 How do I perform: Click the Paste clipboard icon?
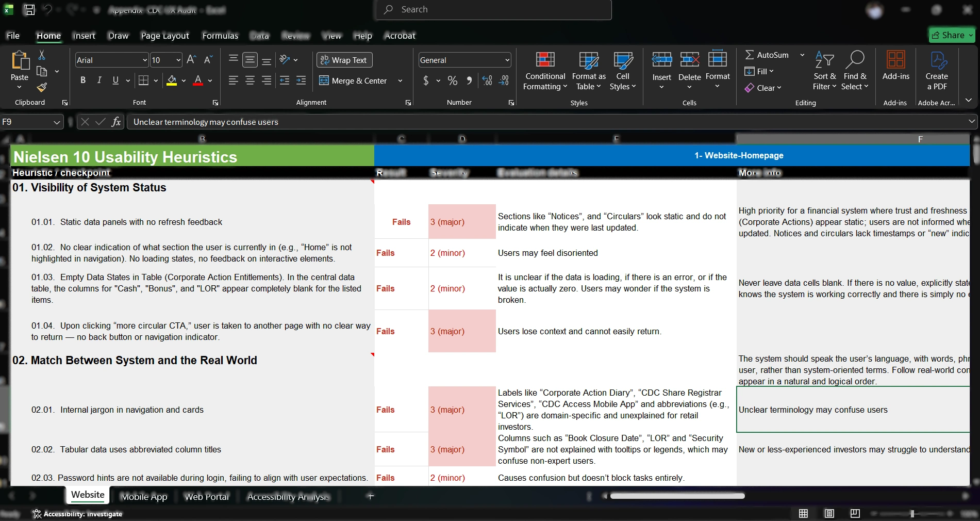[x=20, y=60]
